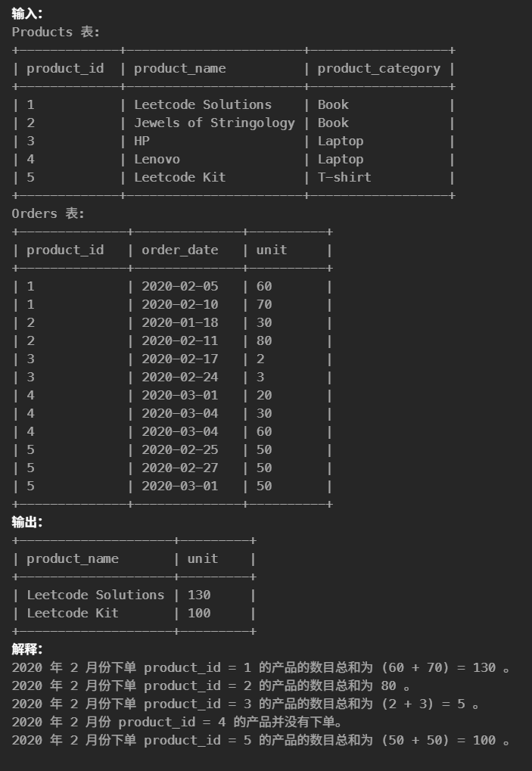Click the order date 2020-02-27
The image size is (532, 771).
(179, 468)
